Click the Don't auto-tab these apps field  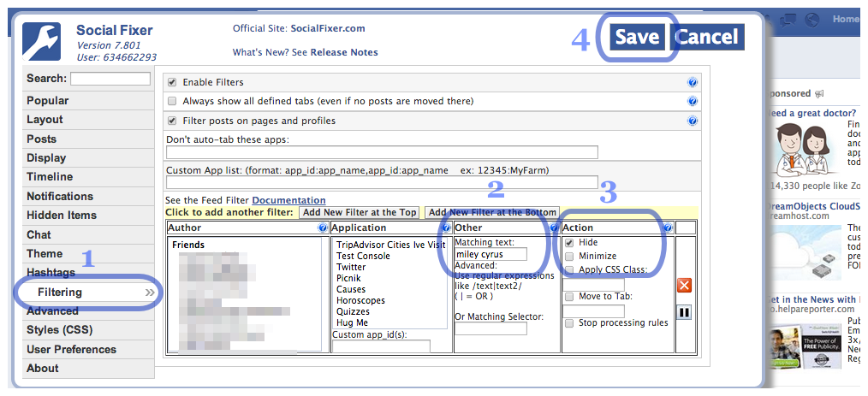coord(382,152)
